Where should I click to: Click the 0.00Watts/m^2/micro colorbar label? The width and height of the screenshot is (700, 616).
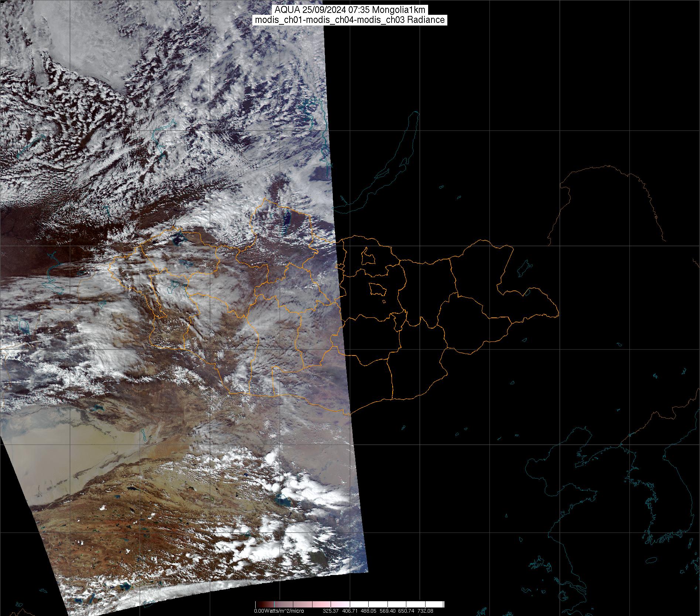point(279,611)
